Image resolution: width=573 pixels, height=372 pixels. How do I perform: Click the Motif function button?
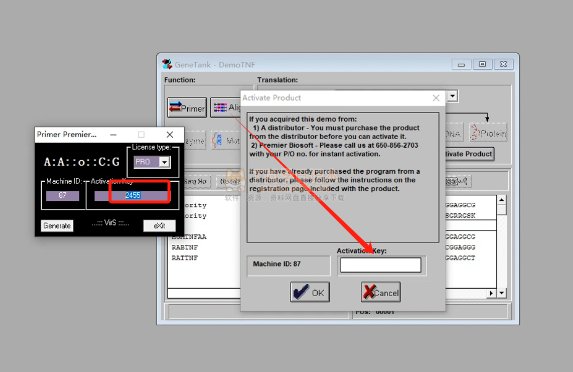[x=227, y=140]
